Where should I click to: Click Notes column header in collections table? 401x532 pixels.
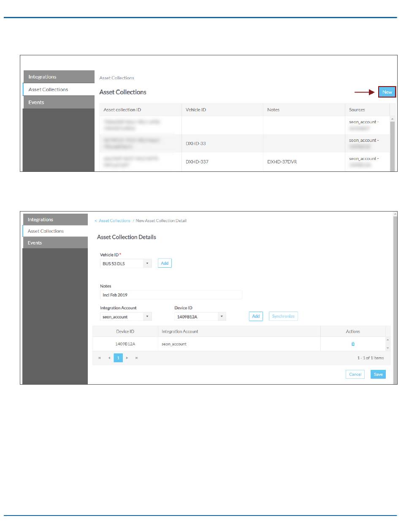[x=304, y=110]
